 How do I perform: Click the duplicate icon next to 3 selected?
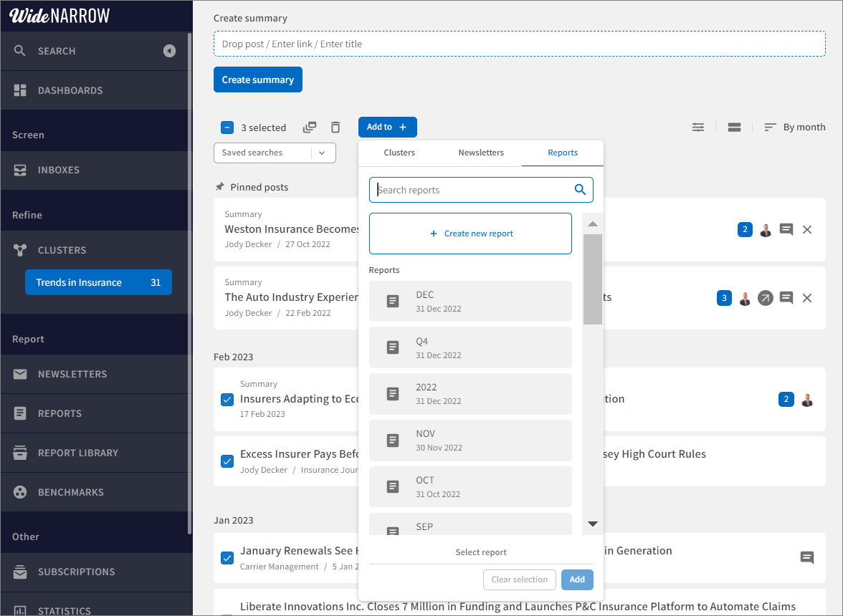pyautogui.click(x=310, y=127)
